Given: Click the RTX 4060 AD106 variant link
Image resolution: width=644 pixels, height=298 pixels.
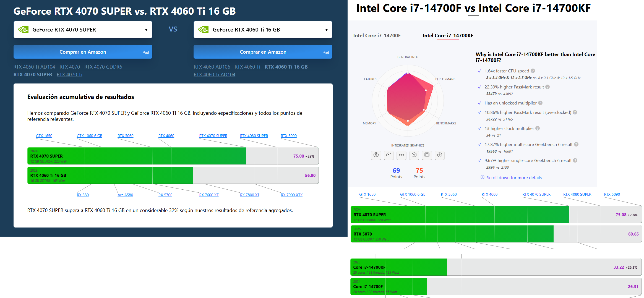Looking at the screenshot, I should (x=212, y=67).
